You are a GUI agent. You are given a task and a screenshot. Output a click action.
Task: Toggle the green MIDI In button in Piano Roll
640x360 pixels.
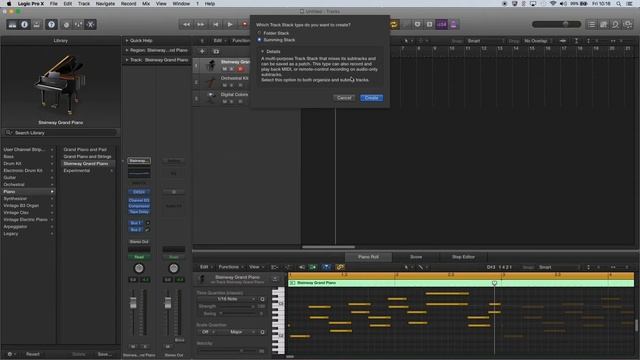click(313, 267)
